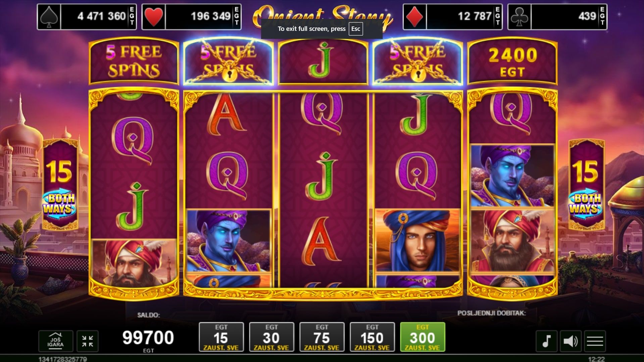Select the diamond jackpot icon

point(415,17)
